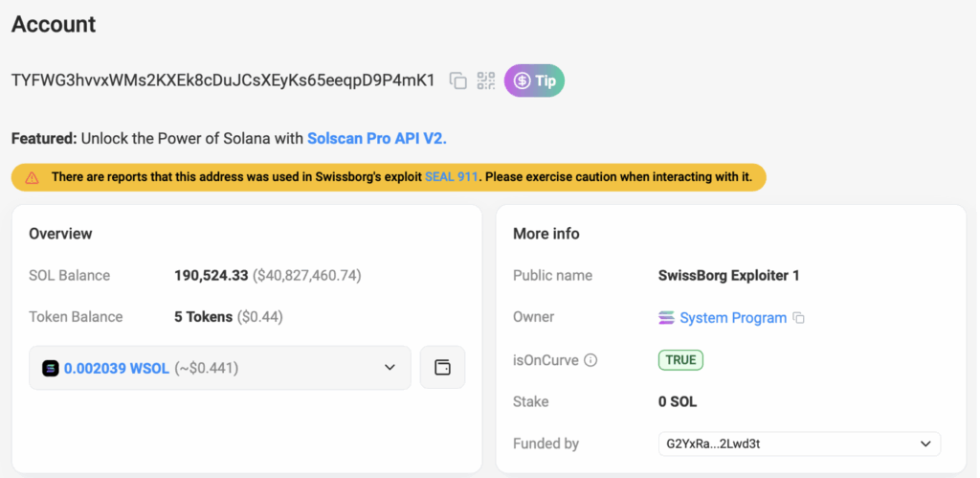Click the 0 SOL stake value

pyautogui.click(x=678, y=401)
